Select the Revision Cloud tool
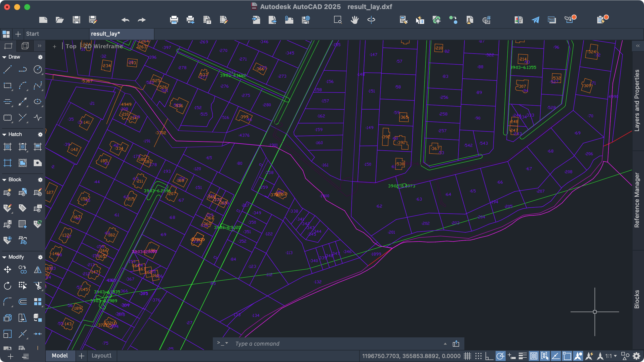Screen dimensions: 644x362 pos(8,118)
